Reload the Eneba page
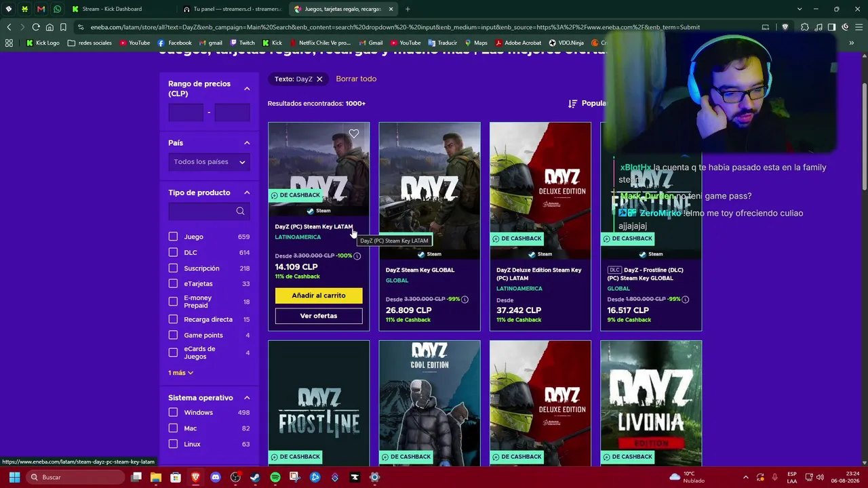 click(x=36, y=27)
